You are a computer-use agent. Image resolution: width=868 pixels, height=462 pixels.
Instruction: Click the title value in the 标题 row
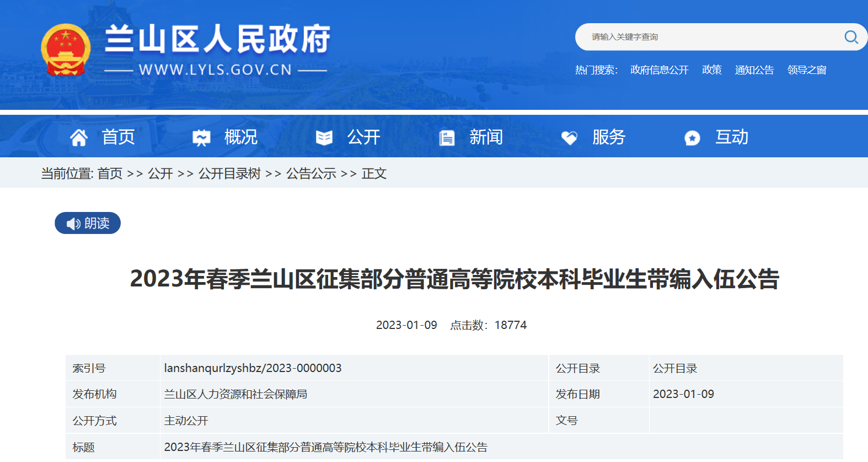(326, 447)
